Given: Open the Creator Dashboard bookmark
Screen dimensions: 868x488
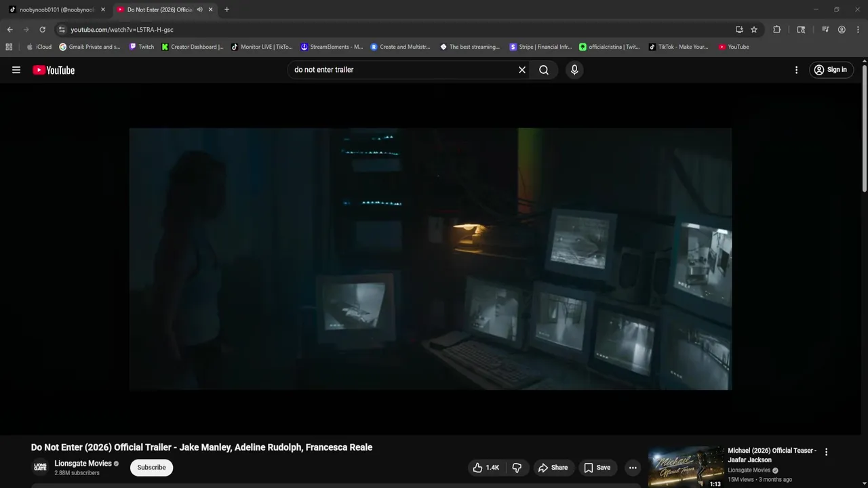Looking at the screenshot, I should (x=193, y=47).
